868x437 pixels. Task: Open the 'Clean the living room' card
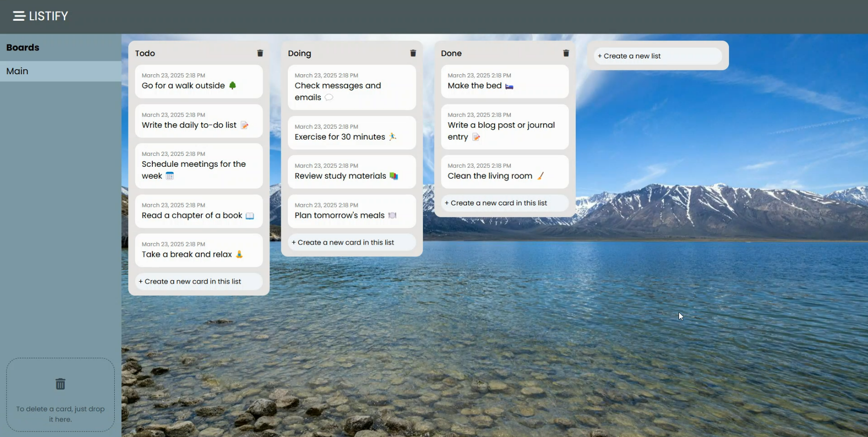point(504,172)
